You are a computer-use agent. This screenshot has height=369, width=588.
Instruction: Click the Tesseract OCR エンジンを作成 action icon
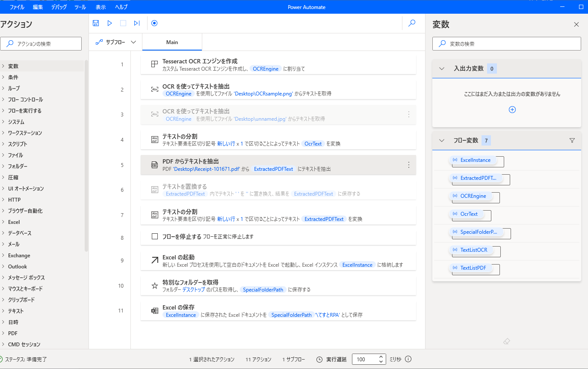click(x=155, y=64)
